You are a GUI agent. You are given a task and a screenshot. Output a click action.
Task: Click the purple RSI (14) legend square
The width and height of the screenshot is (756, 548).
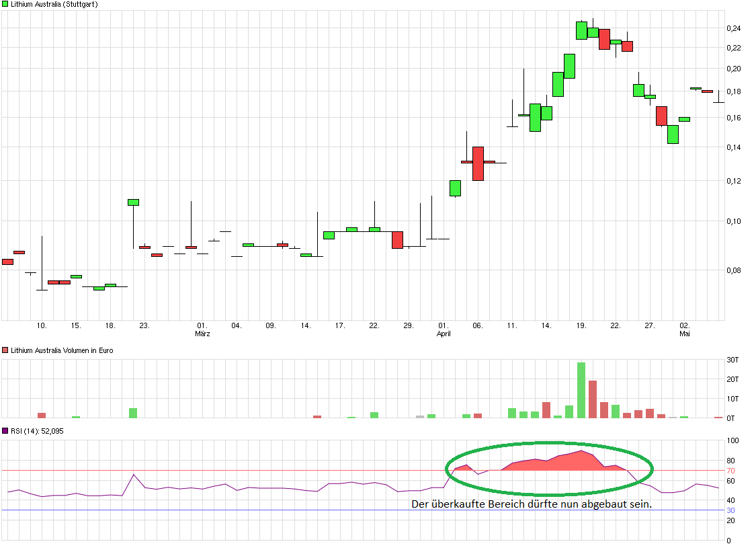5,431
